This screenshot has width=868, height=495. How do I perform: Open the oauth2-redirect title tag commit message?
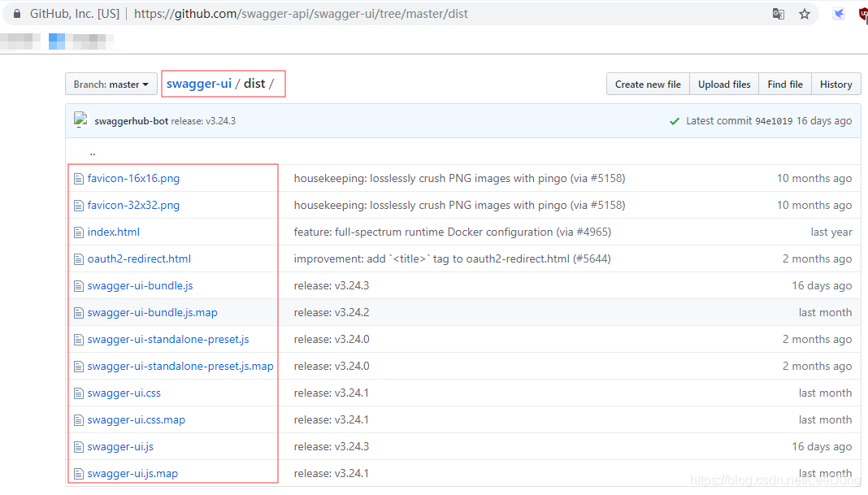452,258
